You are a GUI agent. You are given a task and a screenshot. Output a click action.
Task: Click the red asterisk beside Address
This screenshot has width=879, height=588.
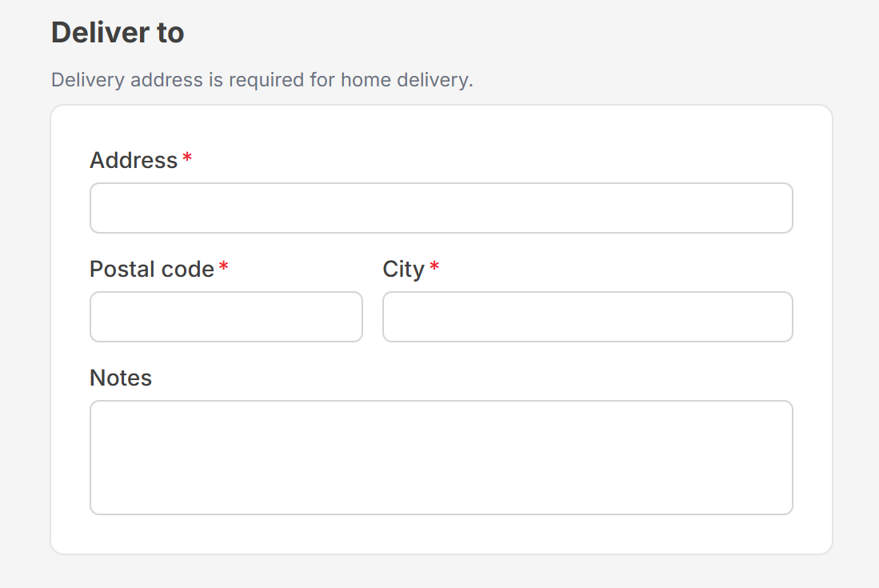tap(187, 159)
